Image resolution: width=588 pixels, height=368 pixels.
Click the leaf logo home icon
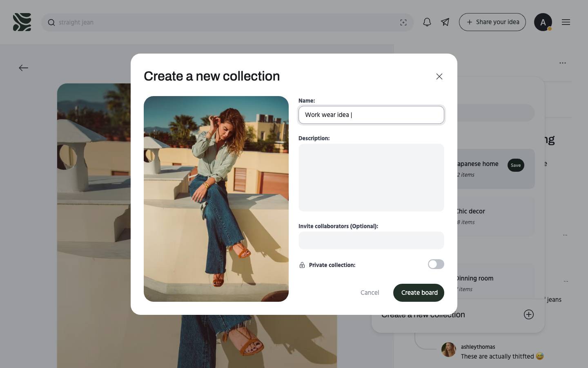(22, 22)
